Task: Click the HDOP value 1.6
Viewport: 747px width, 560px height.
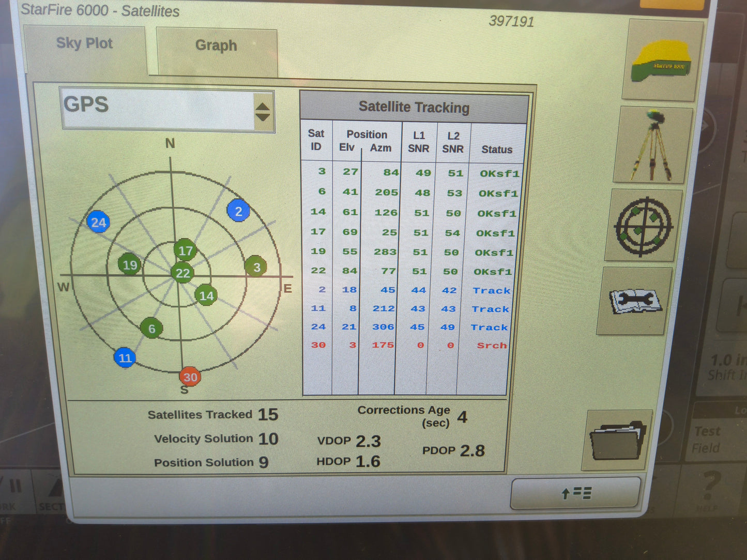Action: coord(368,461)
